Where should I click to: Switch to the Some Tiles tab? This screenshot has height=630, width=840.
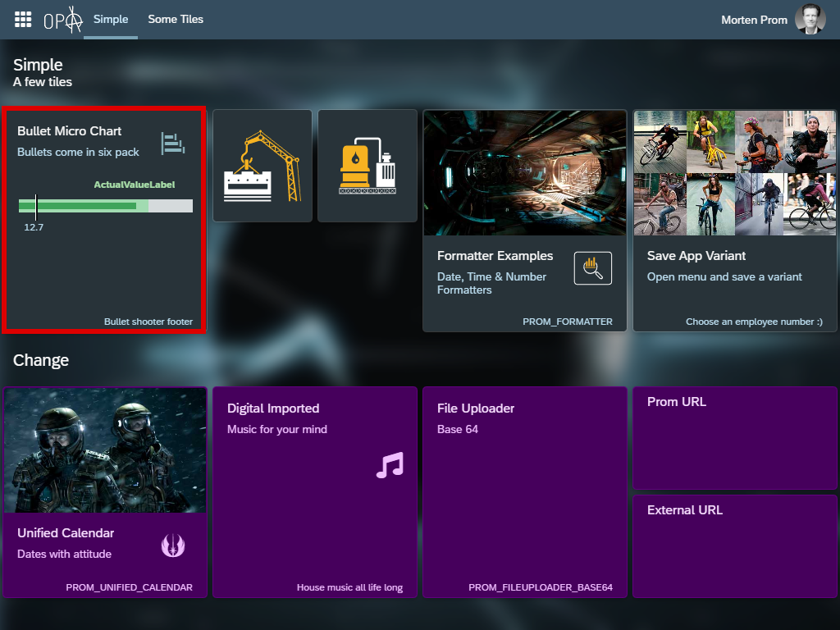[176, 20]
